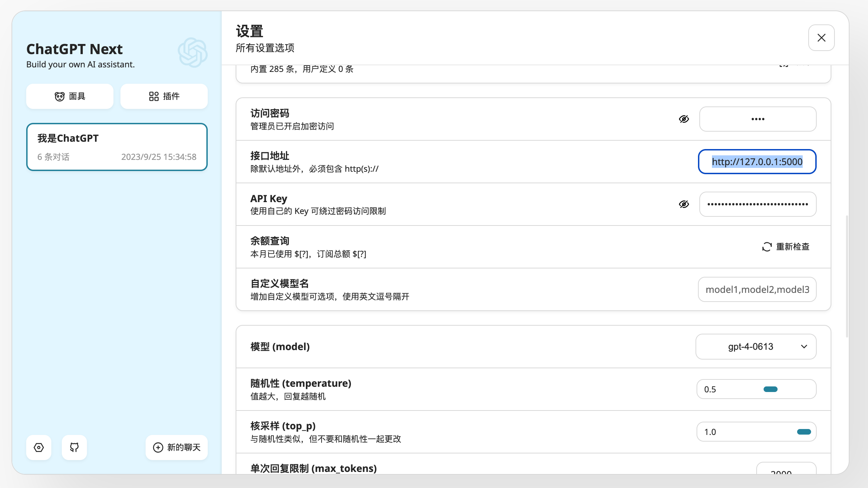The width and height of the screenshot is (868, 488).
Task: Click the 接口地址 URL input field
Action: click(757, 162)
